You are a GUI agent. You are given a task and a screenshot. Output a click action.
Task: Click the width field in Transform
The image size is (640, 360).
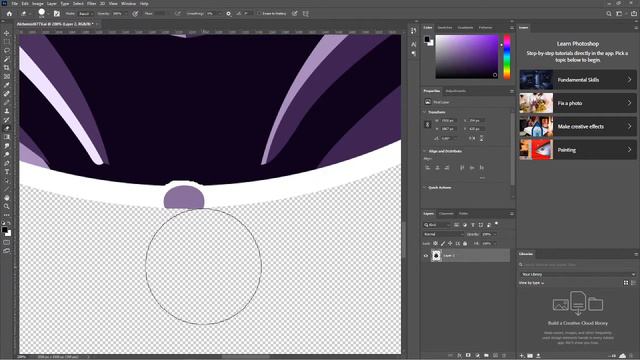click(x=448, y=121)
